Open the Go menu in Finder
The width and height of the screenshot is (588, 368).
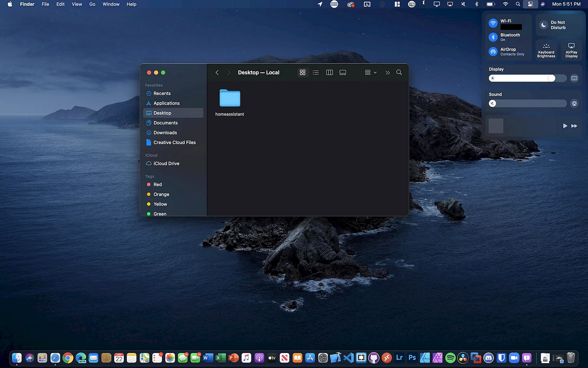click(92, 4)
